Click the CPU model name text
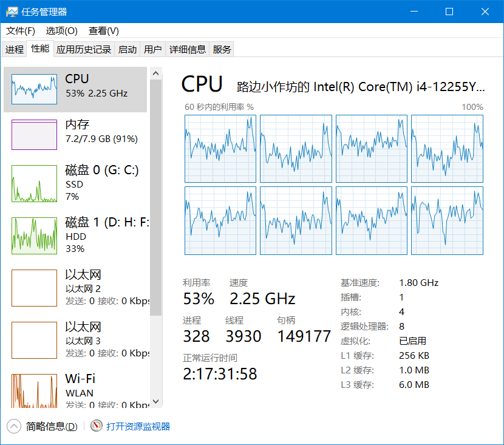 pos(361,86)
